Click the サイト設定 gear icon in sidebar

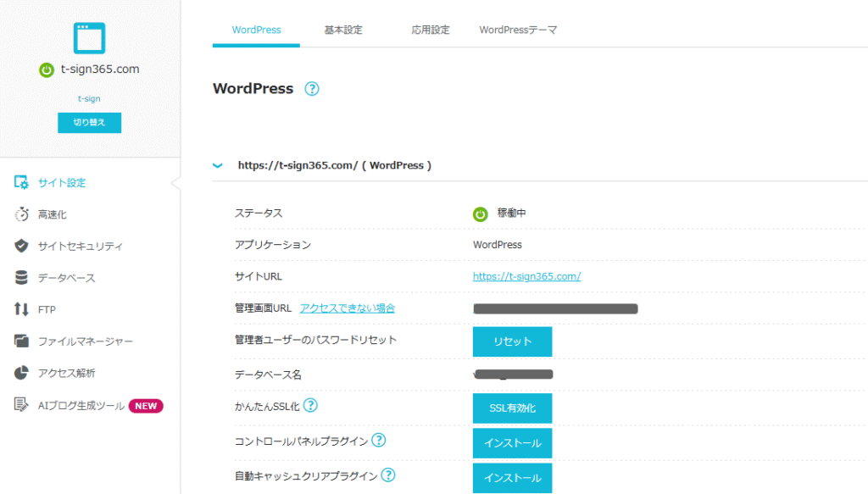[x=21, y=182]
